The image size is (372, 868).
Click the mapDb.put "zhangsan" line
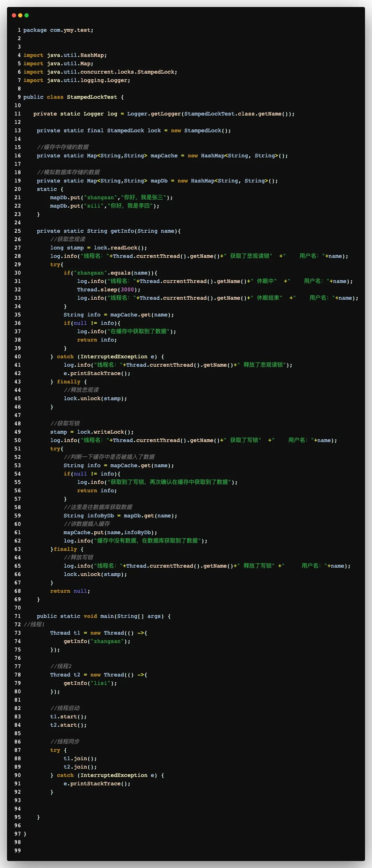(x=111, y=197)
